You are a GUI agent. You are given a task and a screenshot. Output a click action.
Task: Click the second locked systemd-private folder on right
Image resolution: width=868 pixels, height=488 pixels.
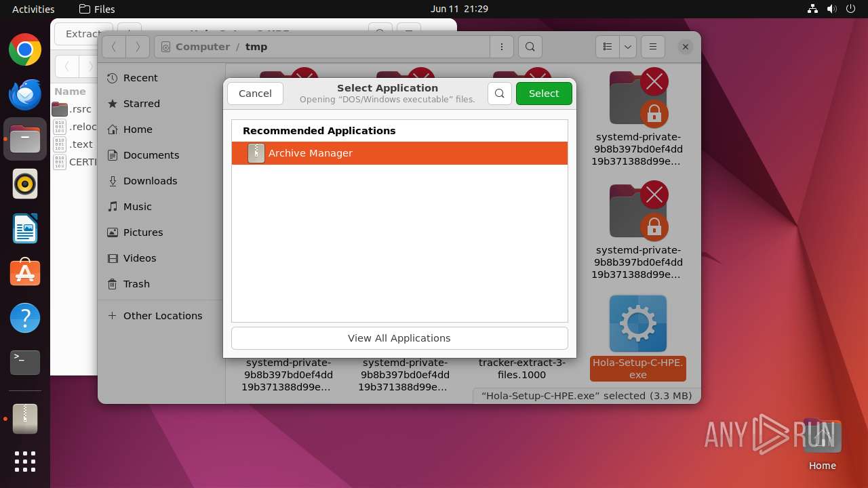638,211
